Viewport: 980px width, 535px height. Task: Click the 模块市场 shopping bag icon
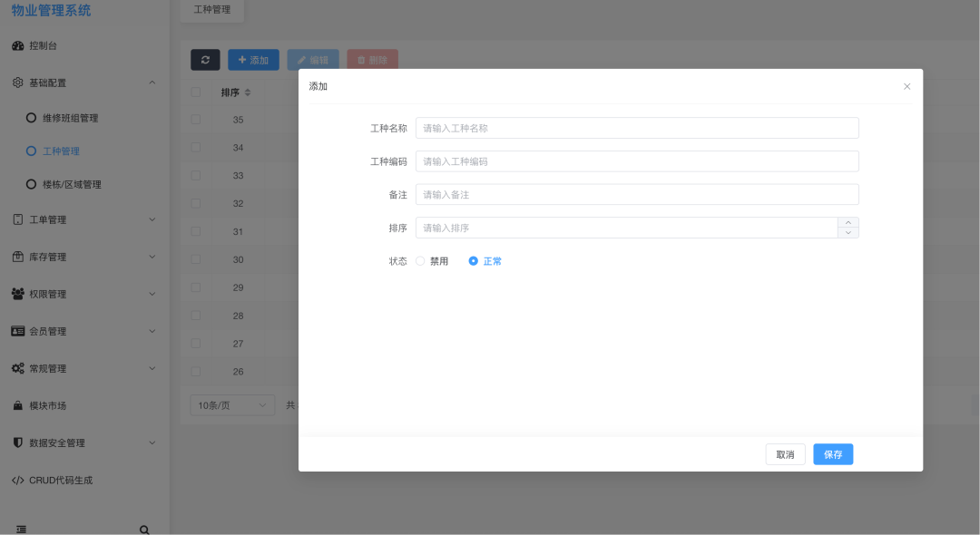tap(17, 405)
